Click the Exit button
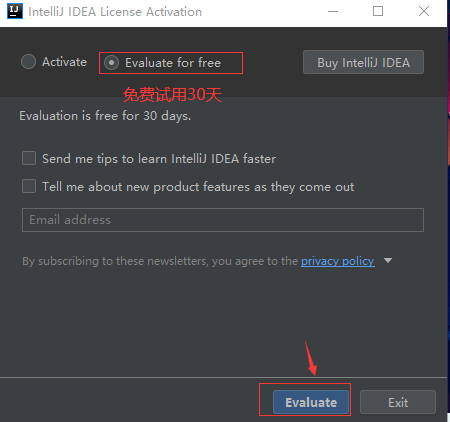The width and height of the screenshot is (450, 422). click(398, 402)
